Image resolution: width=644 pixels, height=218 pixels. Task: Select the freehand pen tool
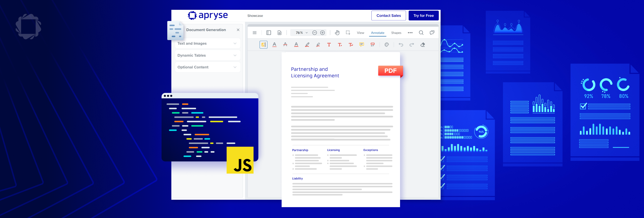click(307, 45)
